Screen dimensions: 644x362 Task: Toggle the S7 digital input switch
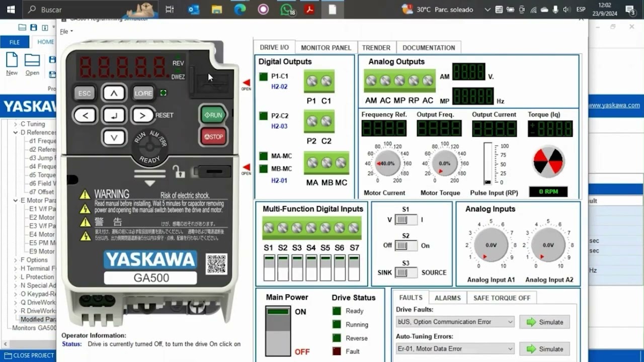[x=354, y=268]
